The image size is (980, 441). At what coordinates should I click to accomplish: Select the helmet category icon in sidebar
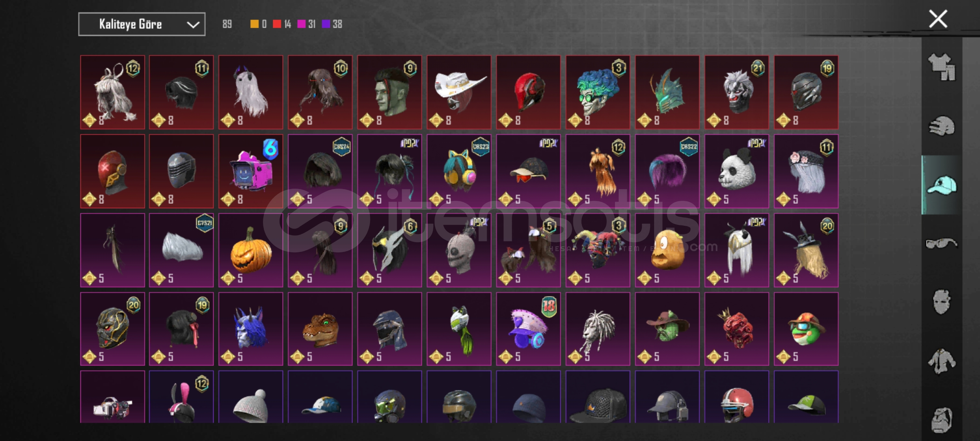942,125
